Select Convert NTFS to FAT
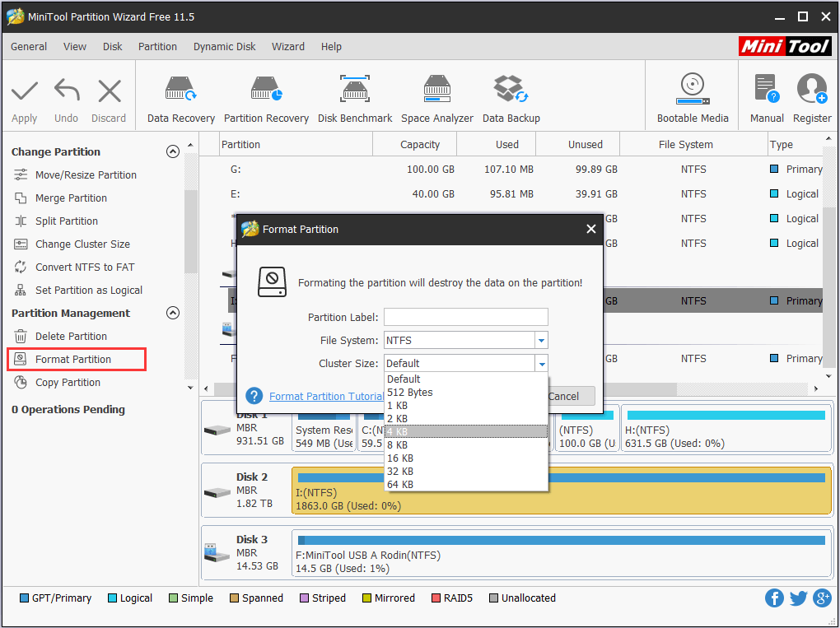The width and height of the screenshot is (840, 628). pos(74,267)
